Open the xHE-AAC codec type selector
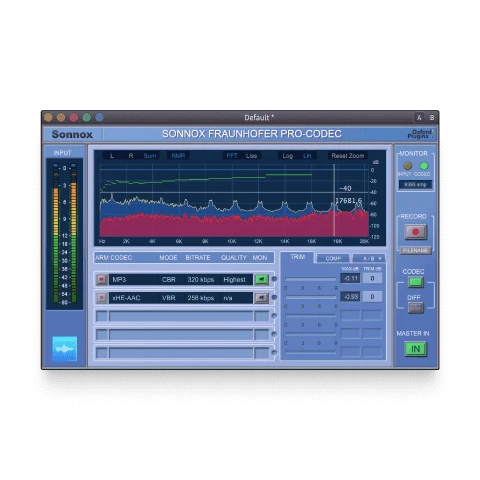Viewport: 480px width, 480px height. point(133,298)
